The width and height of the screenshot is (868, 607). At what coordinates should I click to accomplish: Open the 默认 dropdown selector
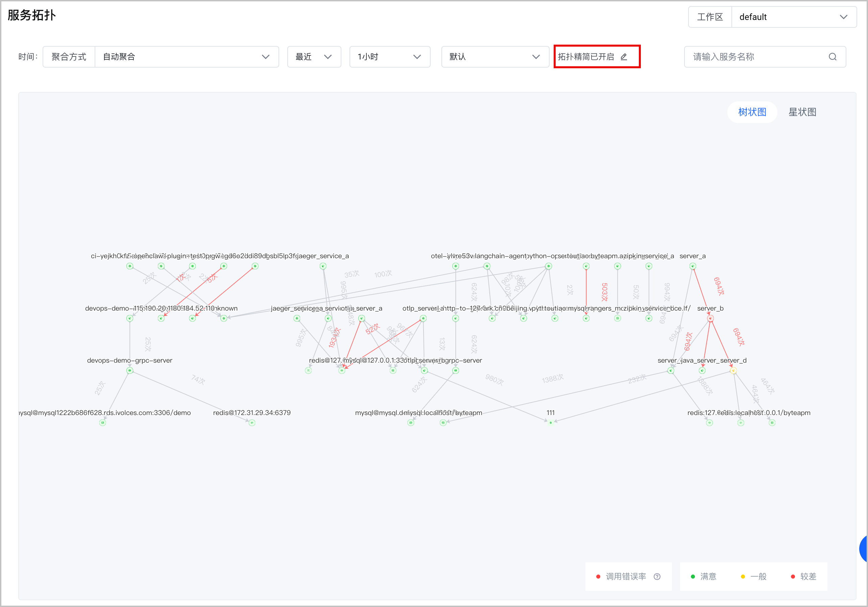pyautogui.click(x=495, y=57)
